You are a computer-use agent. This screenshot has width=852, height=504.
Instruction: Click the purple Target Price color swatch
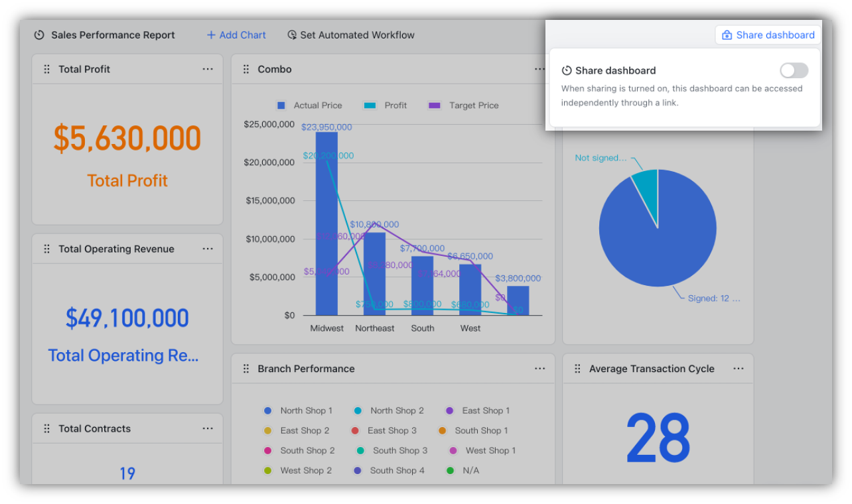(435, 105)
